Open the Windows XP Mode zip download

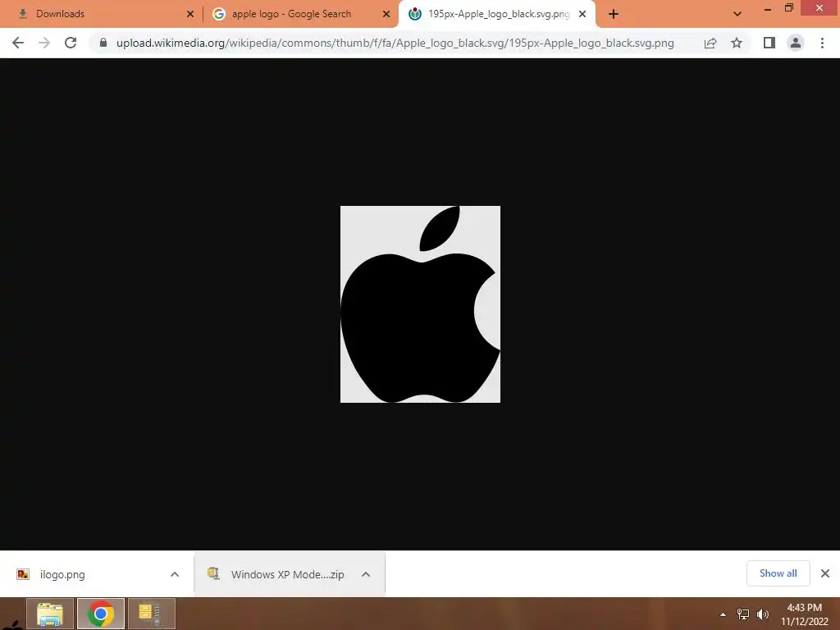coord(287,574)
